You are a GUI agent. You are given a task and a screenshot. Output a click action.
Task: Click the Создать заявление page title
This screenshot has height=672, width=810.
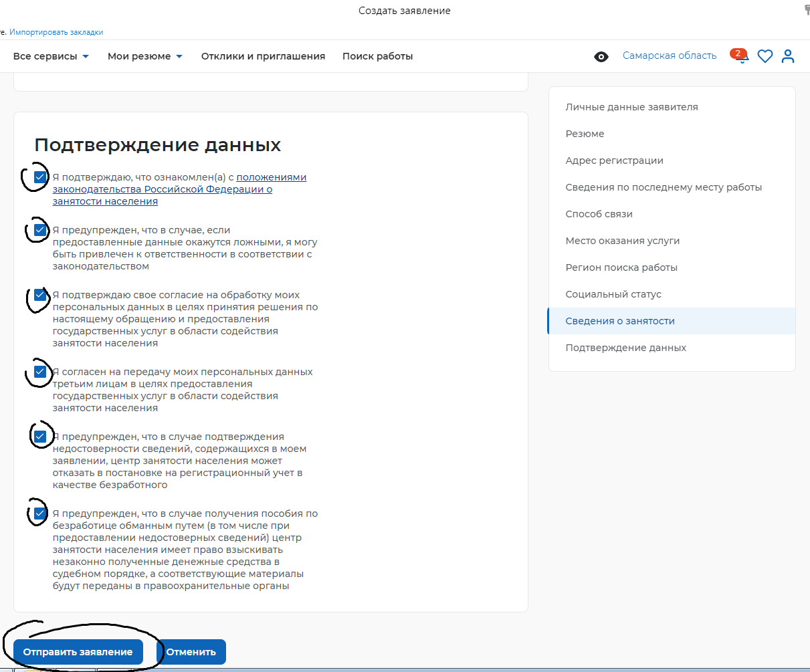tap(405, 11)
